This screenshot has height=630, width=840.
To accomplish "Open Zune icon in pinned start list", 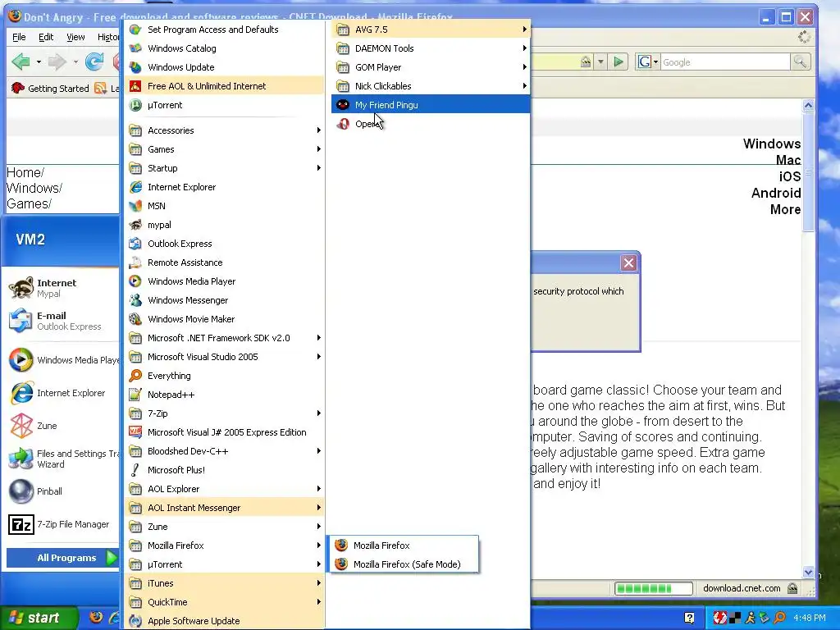I will pos(21,426).
